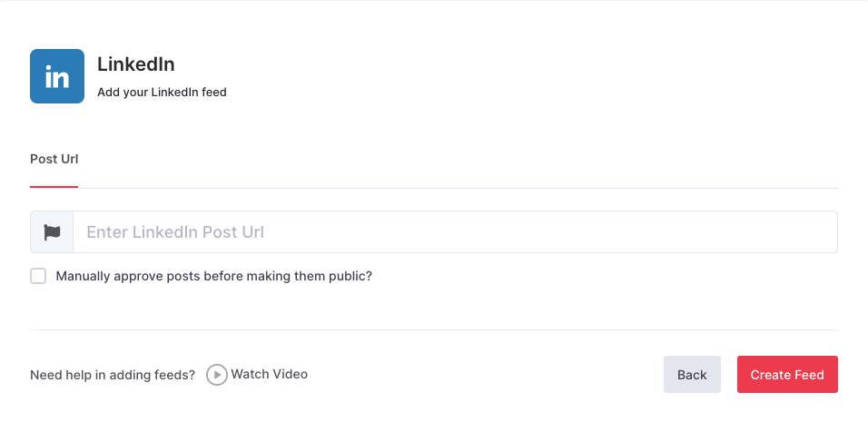The image size is (868, 422).
Task: Click the red underline beneath Post Url
Action: pos(54,186)
